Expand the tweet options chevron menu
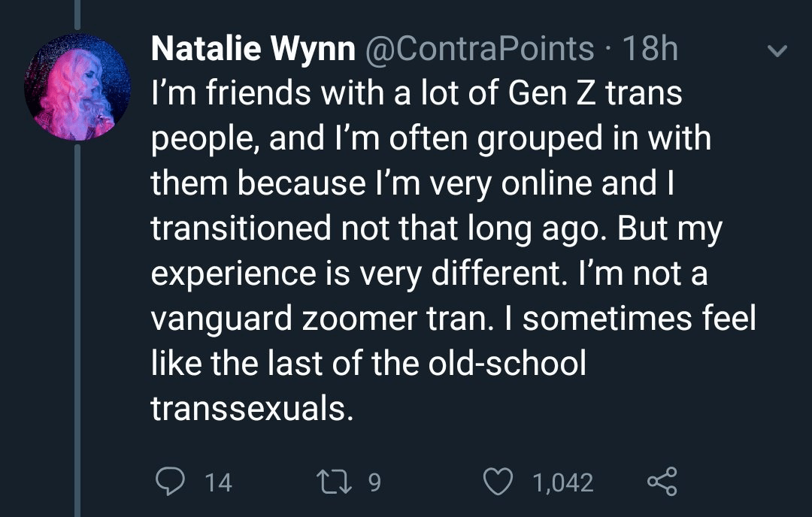Viewport: 812px width, 517px height. [777, 50]
